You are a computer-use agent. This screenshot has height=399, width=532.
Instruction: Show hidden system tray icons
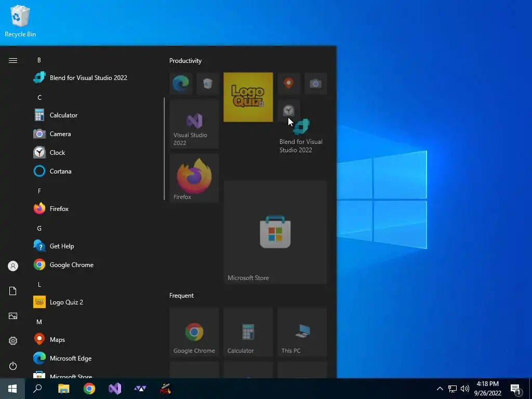click(440, 389)
